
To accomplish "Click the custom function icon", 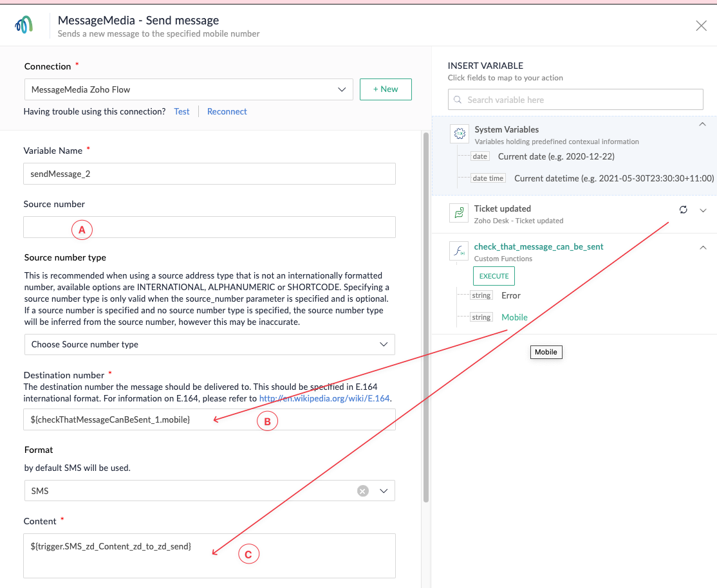I will tap(459, 250).
